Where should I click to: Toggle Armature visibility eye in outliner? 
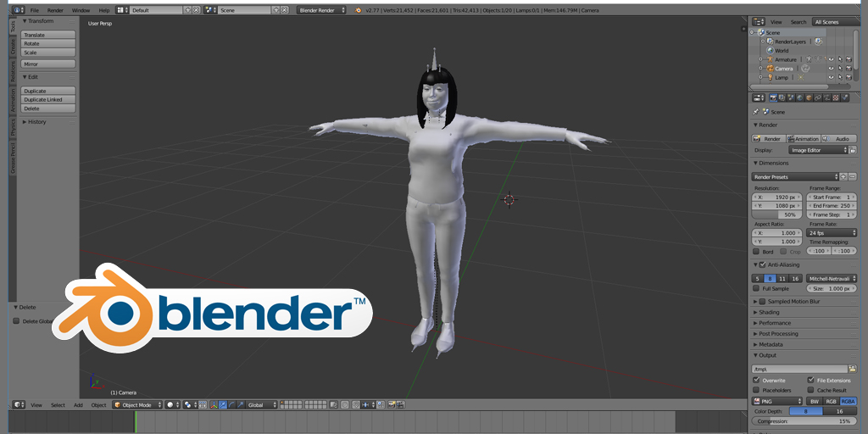pyautogui.click(x=831, y=59)
